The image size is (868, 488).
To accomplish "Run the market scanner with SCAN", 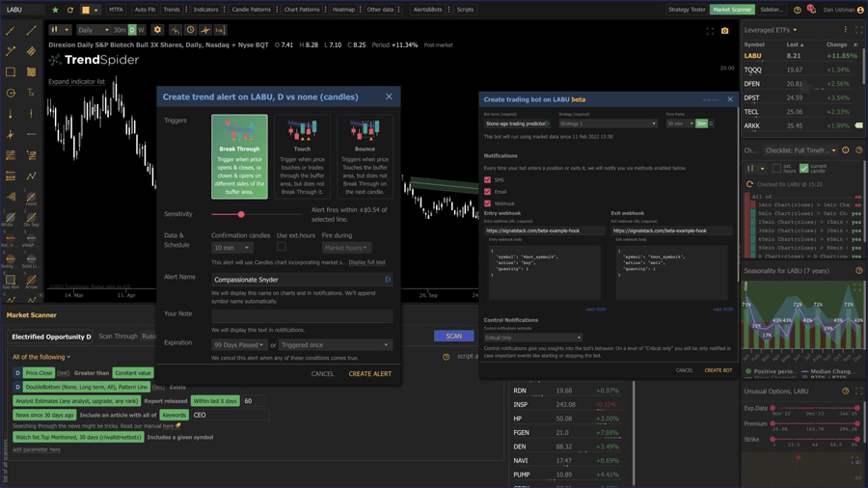I will pyautogui.click(x=454, y=336).
